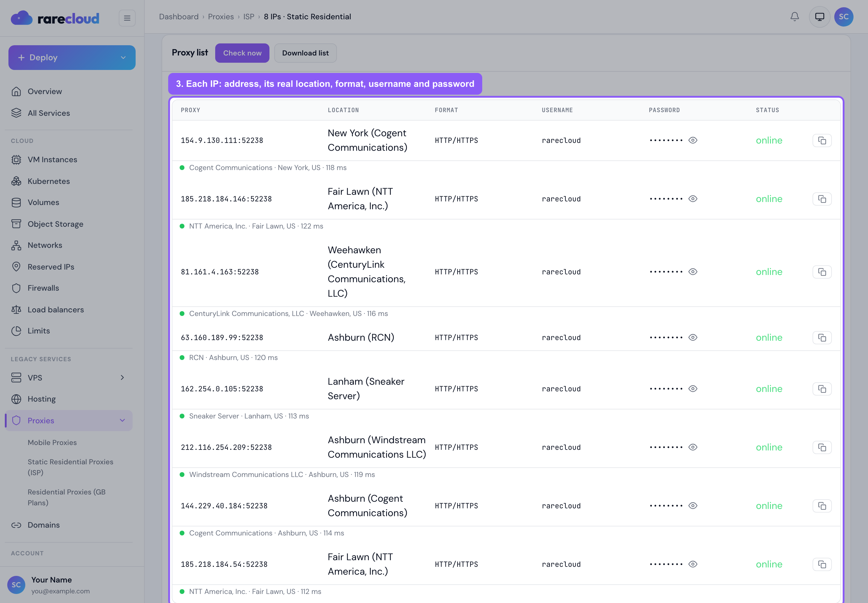
Task: Go to Proxies breadcrumb
Action: pos(221,17)
